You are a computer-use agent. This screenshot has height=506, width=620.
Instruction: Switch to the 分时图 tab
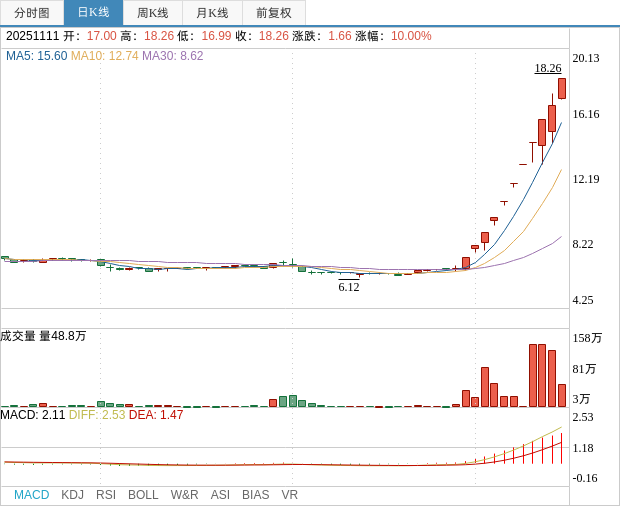(x=32, y=13)
